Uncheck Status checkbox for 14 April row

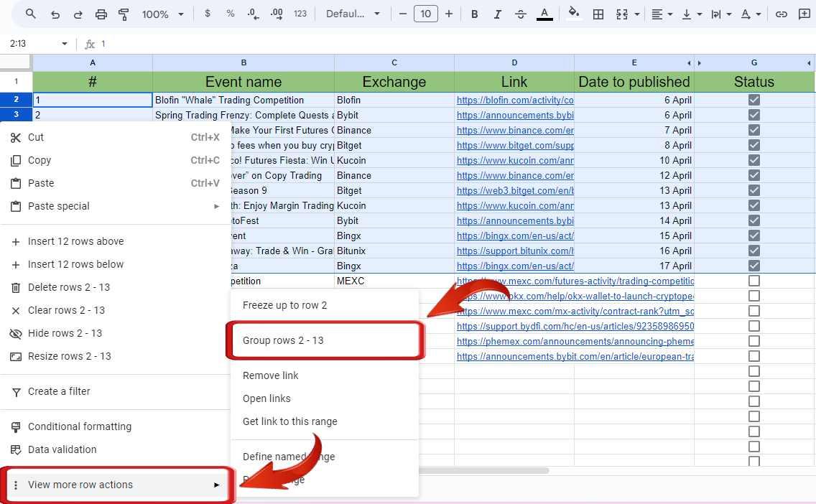[x=754, y=220]
